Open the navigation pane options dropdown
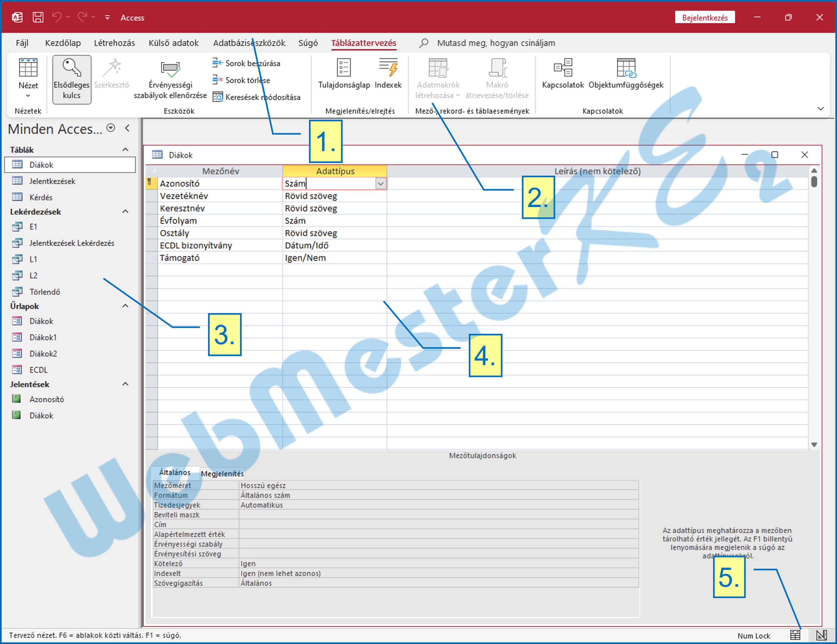This screenshot has width=837, height=644. pos(111,128)
